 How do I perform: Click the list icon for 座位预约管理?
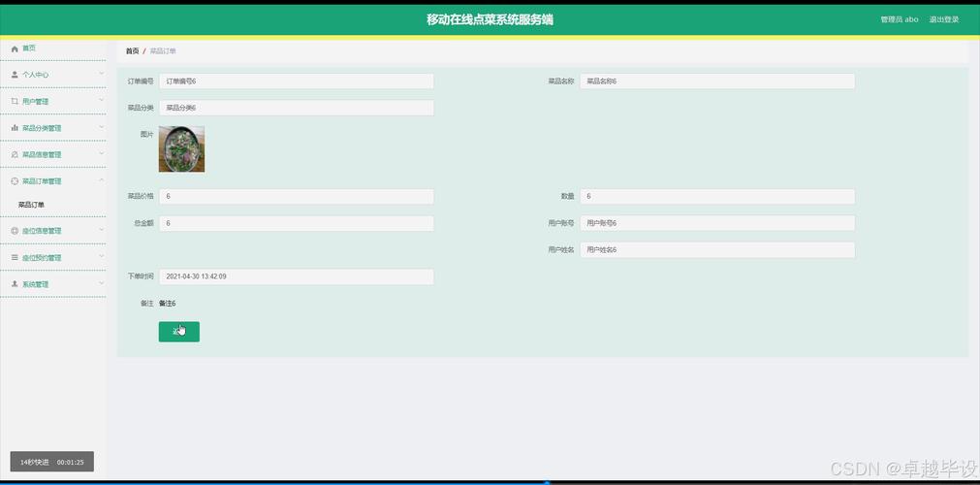15,258
